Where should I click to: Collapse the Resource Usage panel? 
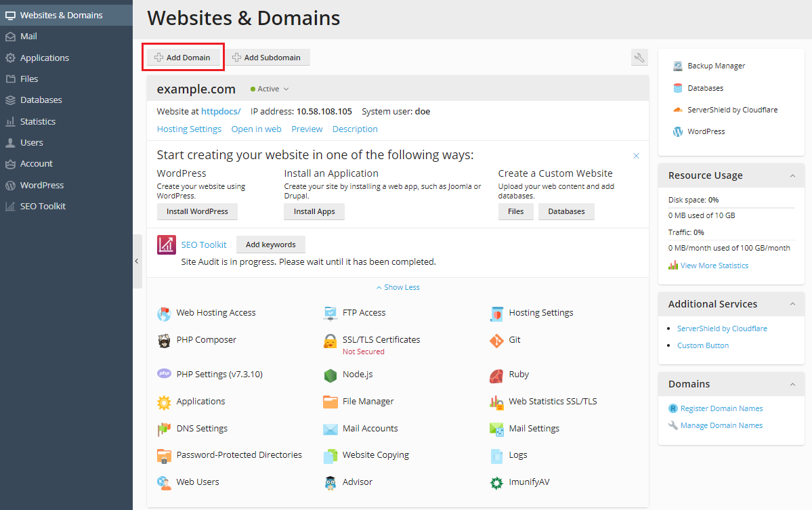pos(792,175)
